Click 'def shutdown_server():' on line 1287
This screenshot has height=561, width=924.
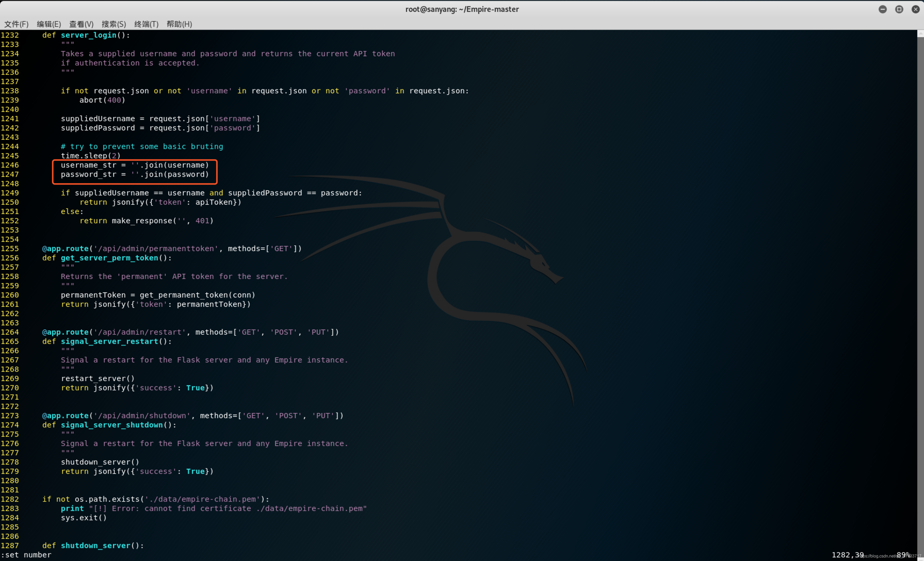tap(93, 546)
